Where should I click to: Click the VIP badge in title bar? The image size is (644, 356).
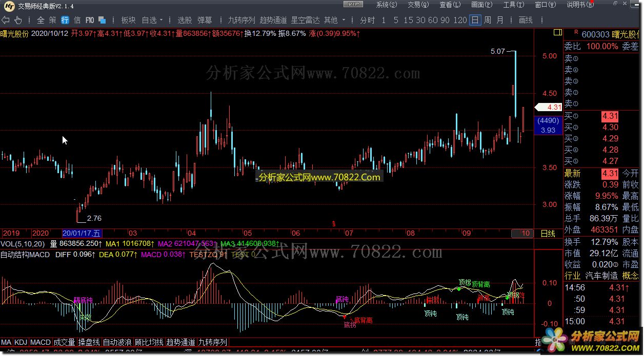click(353, 5)
